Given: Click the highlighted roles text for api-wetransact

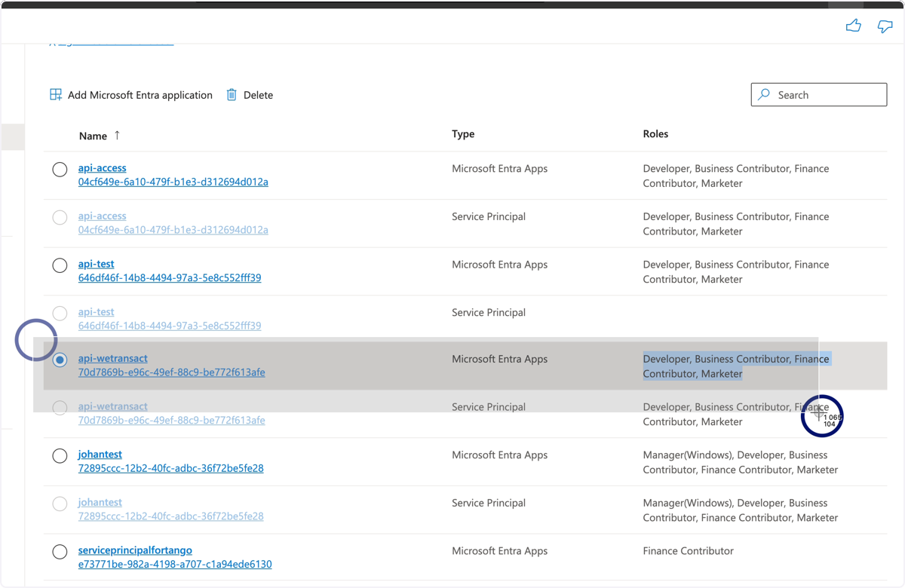Looking at the screenshot, I should click(736, 366).
